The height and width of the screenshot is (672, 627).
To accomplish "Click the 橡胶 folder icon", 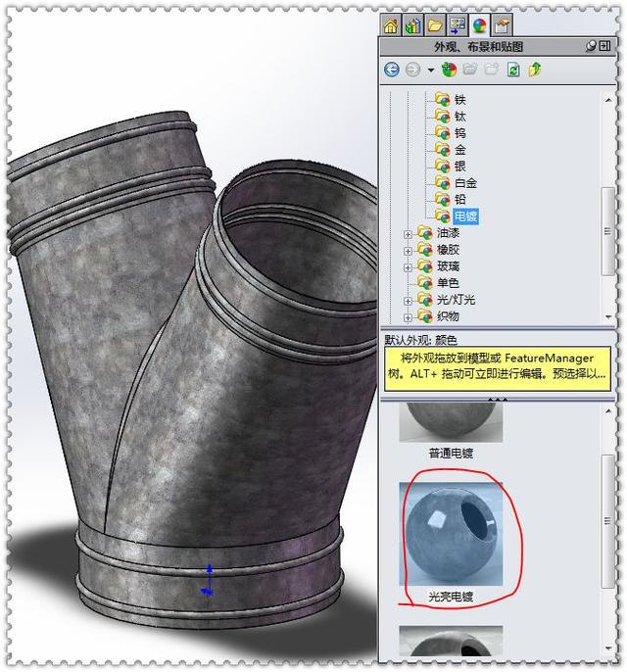I will [x=425, y=250].
